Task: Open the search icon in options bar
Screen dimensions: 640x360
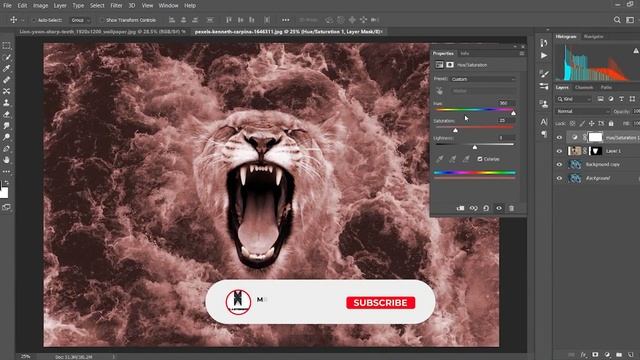Action: (617, 20)
